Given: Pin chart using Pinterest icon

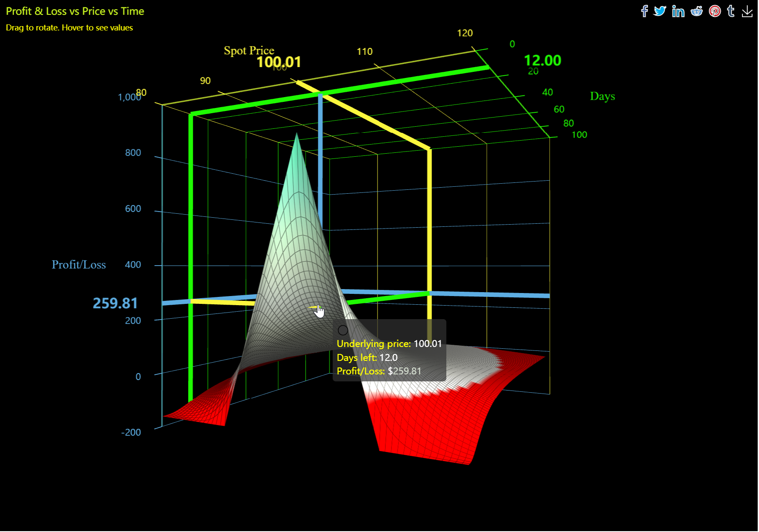Looking at the screenshot, I should click(715, 11).
